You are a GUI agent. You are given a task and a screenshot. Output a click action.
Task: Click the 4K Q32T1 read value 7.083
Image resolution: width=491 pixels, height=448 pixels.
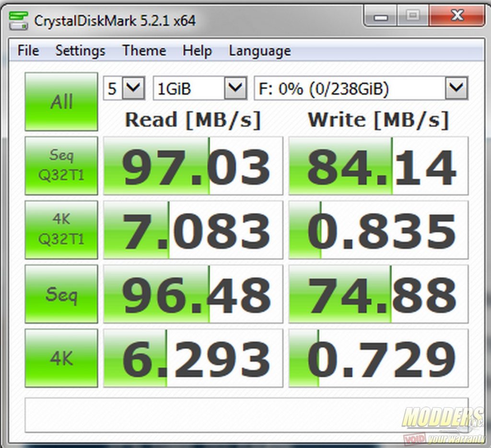(193, 230)
